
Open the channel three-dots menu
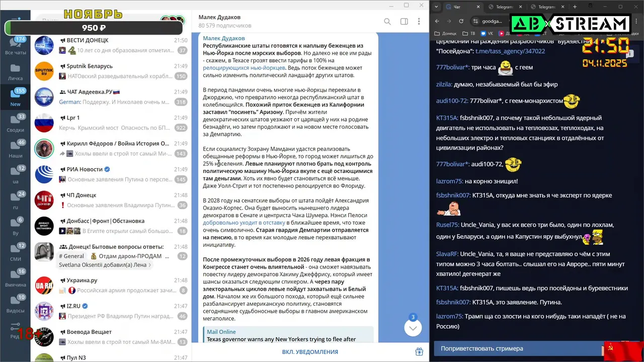419,22
